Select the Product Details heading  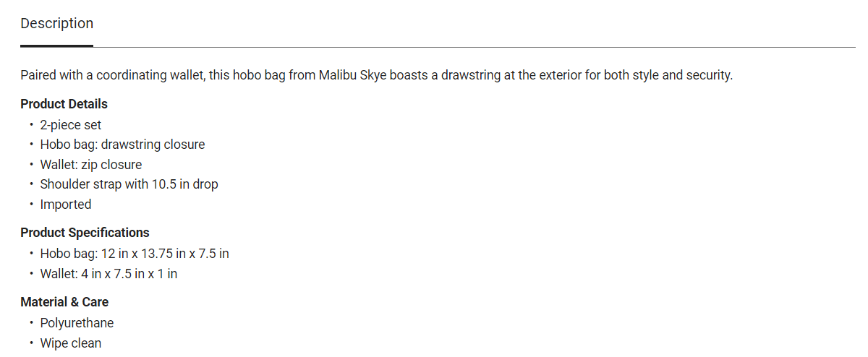tap(64, 104)
